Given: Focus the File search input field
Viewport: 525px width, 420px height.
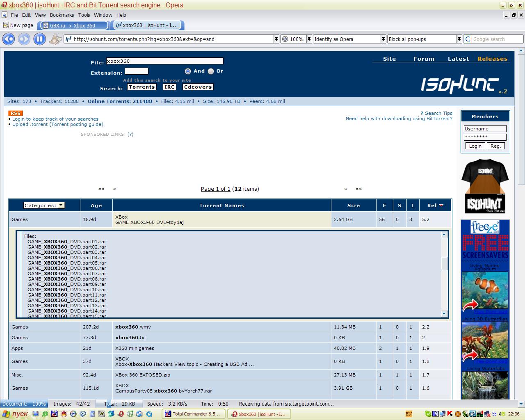Looking at the screenshot, I should pyautogui.click(x=165, y=61).
